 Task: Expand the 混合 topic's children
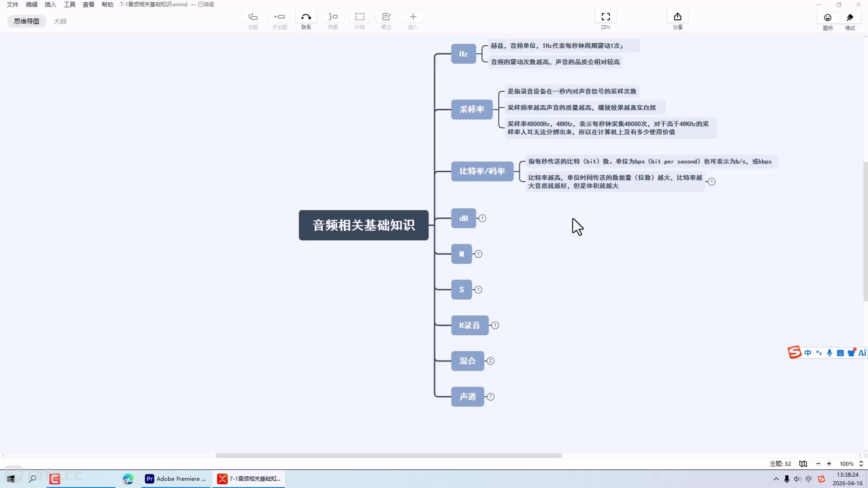point(491,361)
